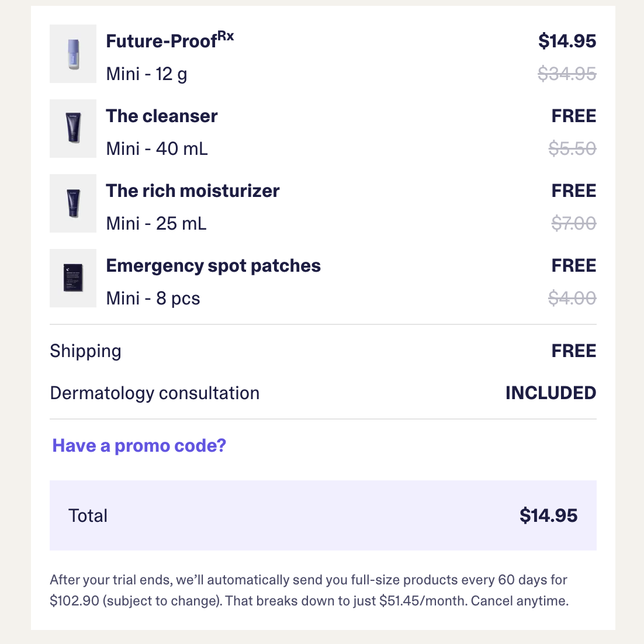Click the Total amount $14.95

click(x=548, y=515)
